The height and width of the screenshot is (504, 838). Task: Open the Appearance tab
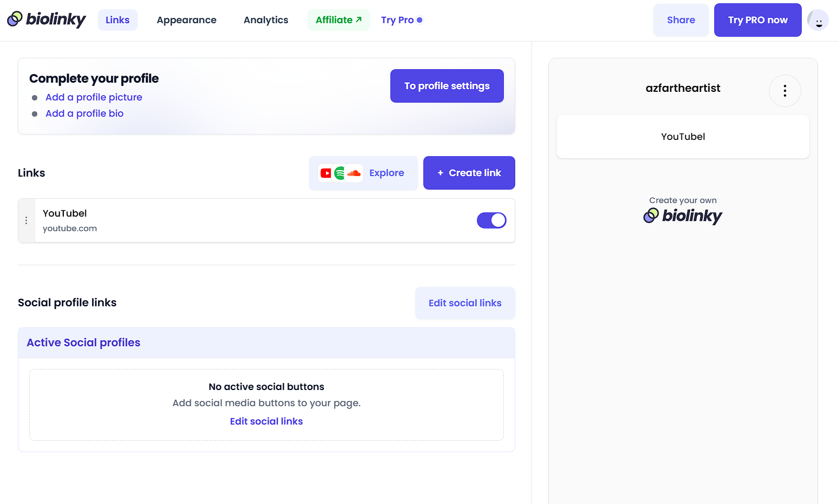click(187, 20)
